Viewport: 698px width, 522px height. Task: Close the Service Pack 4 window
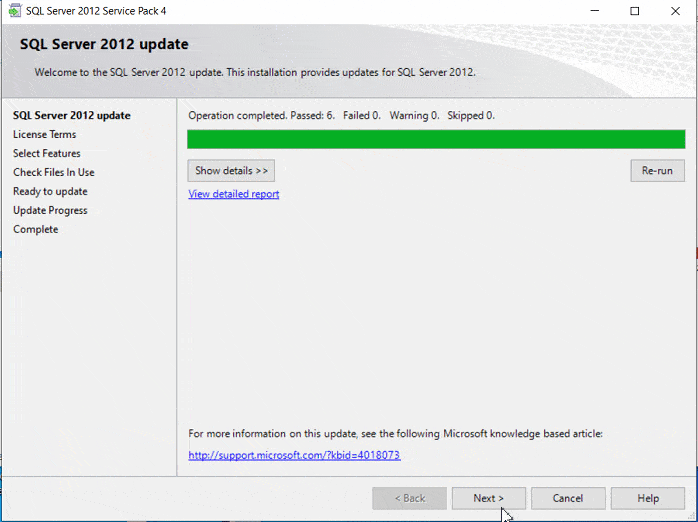click(x=675, y=11)
